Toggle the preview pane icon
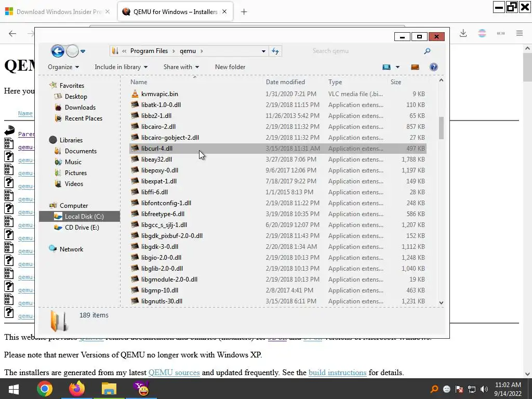Screen dimensions: 532x399 415,67
